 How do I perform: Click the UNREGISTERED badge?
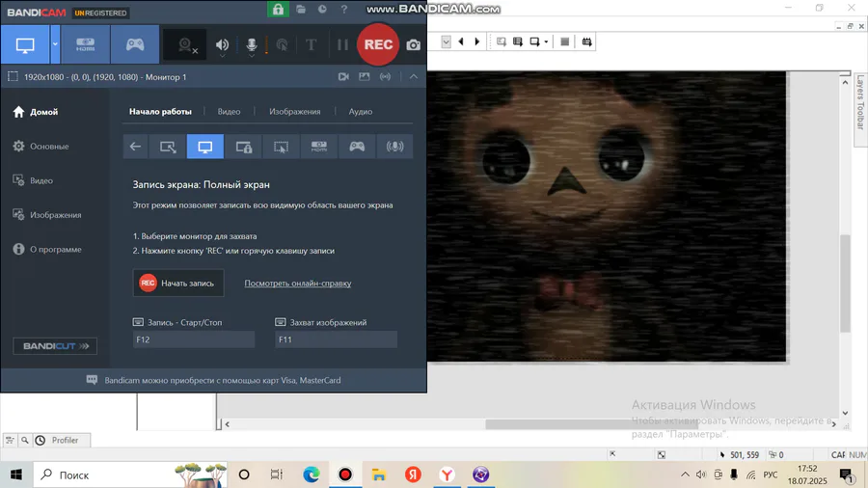pos(100,13)
